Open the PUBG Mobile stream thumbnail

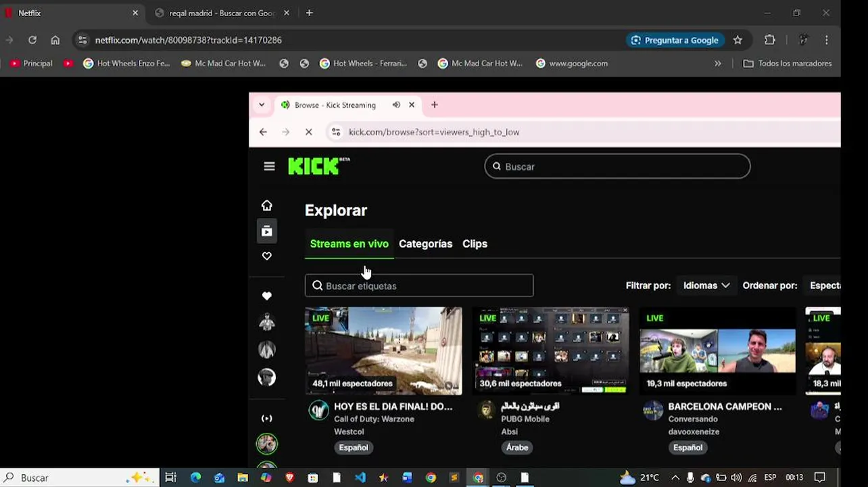click(551, 351)
